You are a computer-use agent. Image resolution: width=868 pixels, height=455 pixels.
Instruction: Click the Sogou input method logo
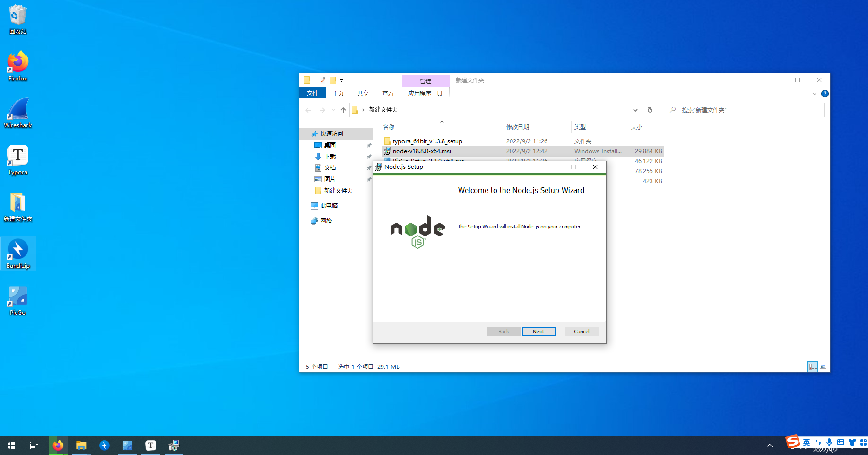[793, 442]
